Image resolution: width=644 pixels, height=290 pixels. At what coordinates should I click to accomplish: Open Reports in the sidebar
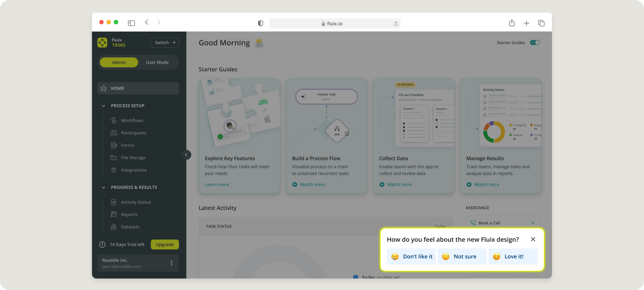[x=129, y=215]
